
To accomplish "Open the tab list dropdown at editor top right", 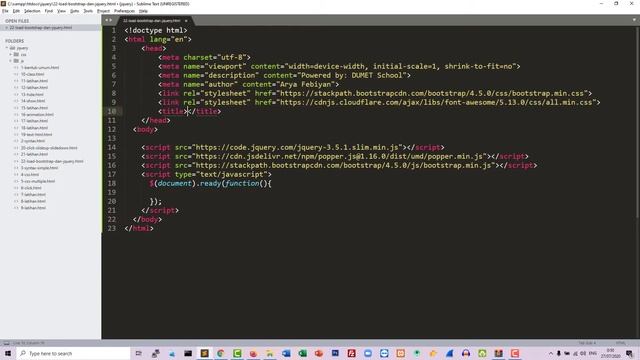I will tap(634, 20).
